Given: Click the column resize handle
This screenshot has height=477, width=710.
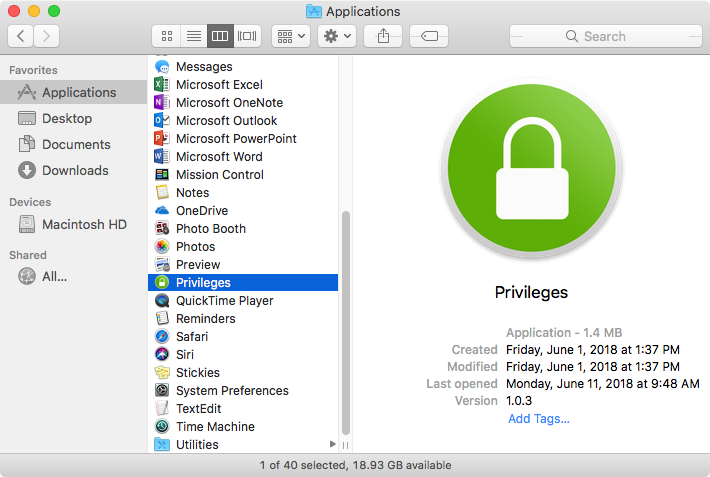Looking at the screenshot, I should coord(345,445).
